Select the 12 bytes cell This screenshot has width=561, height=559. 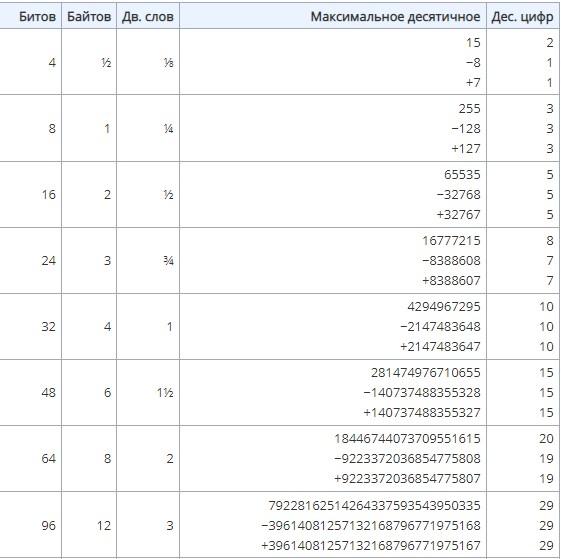tap(104, 525)
